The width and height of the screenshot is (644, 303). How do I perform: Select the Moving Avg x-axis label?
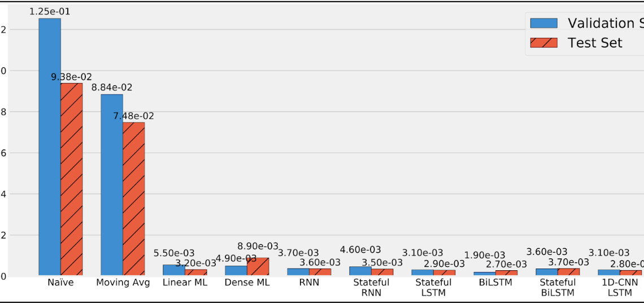click(x=123, y=282)
